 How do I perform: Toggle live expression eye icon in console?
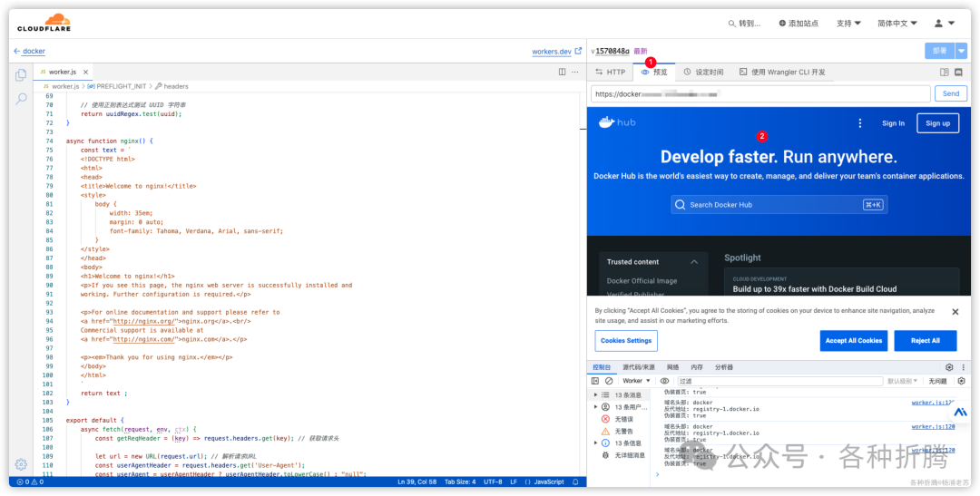coord(664,381)
